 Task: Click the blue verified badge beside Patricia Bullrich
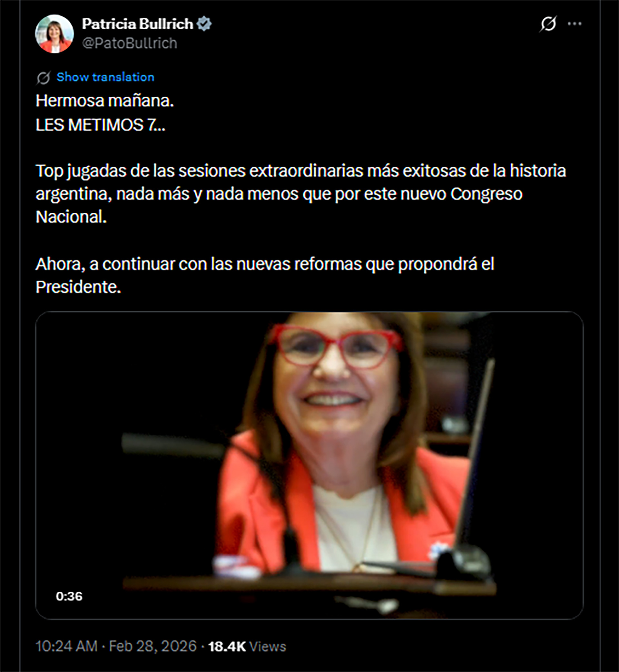(204, 24)
